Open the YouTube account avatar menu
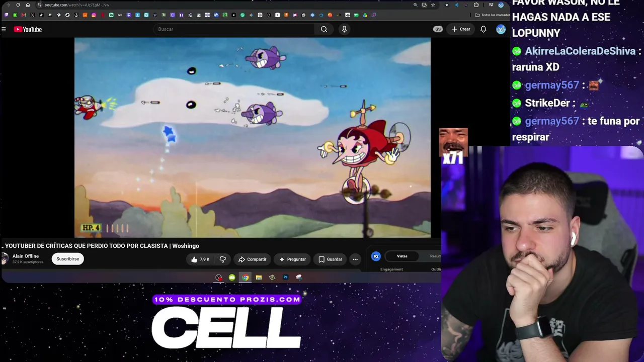 501,29
